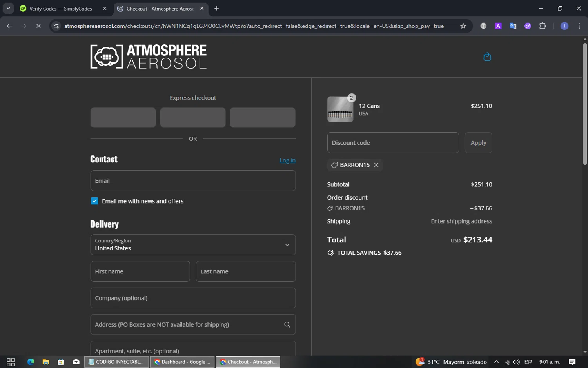Click the 12 Cans product thumbnail
Image resolution: width=588 pixels, height=368 pixels.
340,109
